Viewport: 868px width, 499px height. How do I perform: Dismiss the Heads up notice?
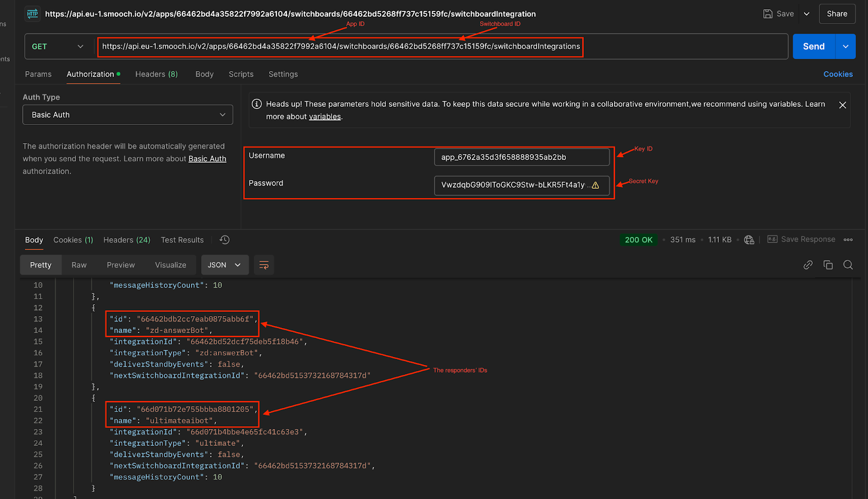(x=843, y=105)
